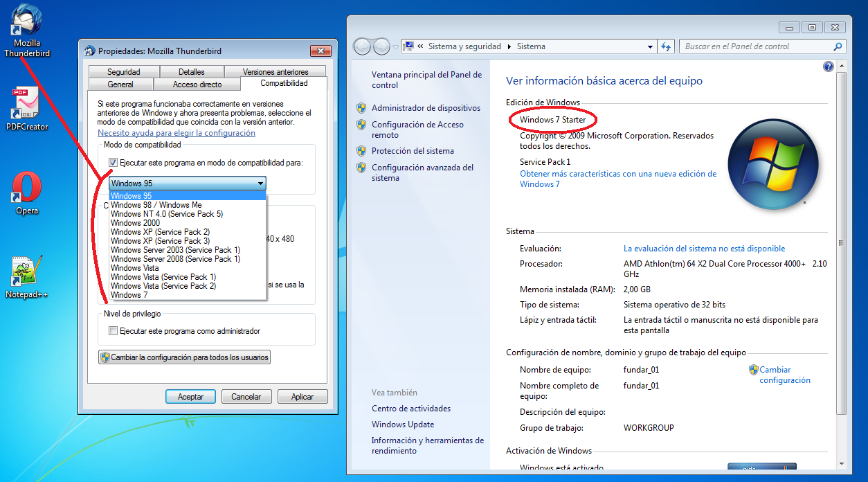Click Cambiar la configuración para todos los usuarios

coord(184,357)
